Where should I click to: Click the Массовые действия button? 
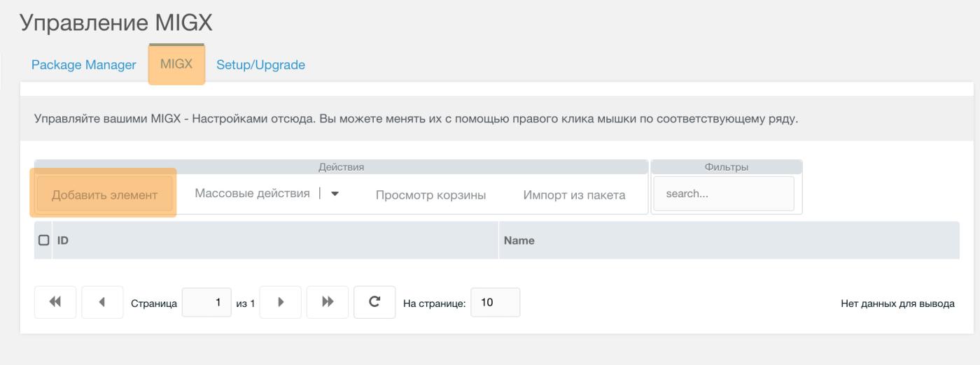(252, 193)
